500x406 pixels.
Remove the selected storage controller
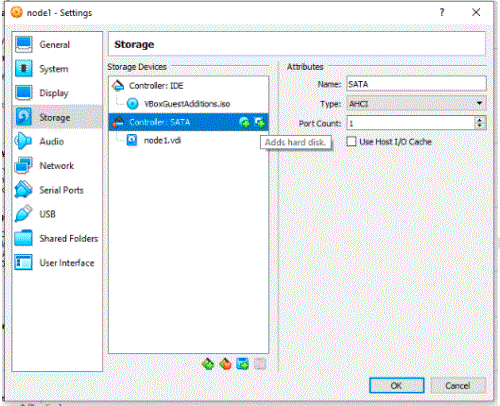point(225,364)
